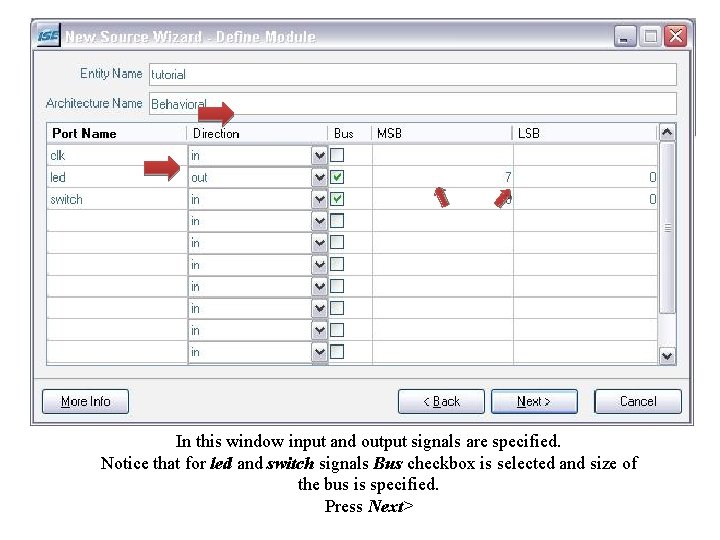Select the led port name cell
This screenshot has width=720, height=540.
pos(117,177)
